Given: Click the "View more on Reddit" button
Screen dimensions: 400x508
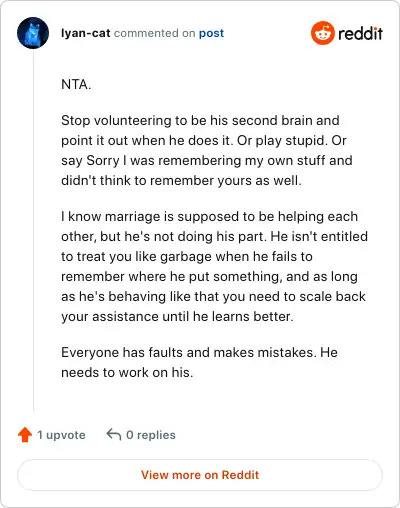Looking at the screenshot, I should [200, 475].
